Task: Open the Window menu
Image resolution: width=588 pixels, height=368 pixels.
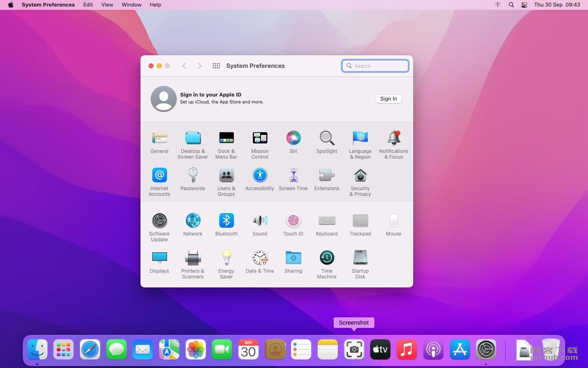Action: tap(131, 5)
